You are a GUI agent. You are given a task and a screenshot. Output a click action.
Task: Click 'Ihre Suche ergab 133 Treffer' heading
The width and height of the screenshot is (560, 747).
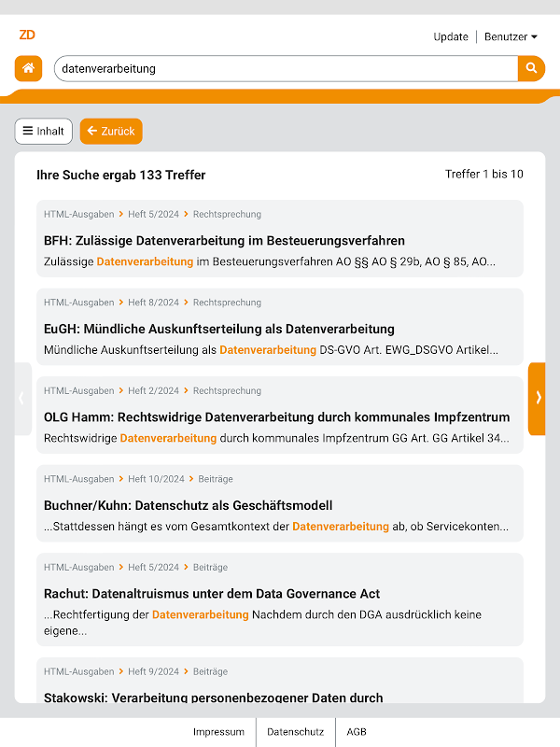[x=121, y=175]
